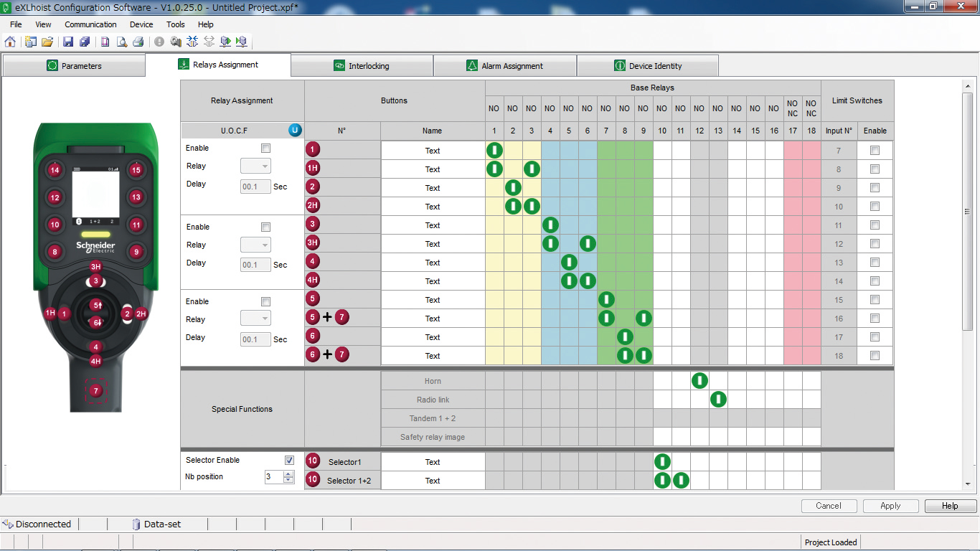
Task: Uncheck the Selector Enable checkbox
Action: tap(289, 460)
